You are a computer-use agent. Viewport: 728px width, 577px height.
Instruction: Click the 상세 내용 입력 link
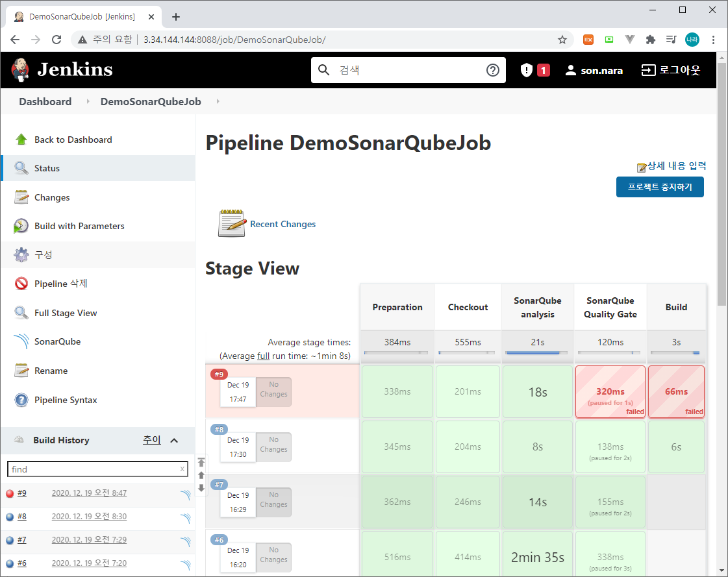(x=677, y=166)
